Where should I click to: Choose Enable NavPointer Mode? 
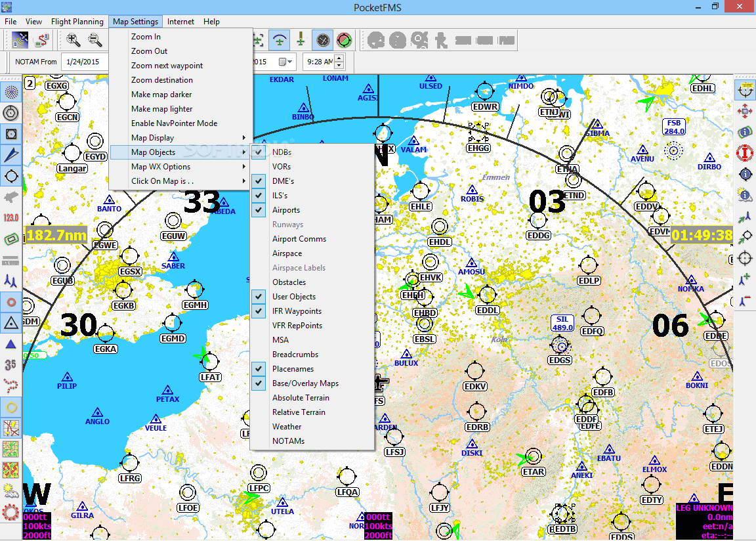coord(181,123)
